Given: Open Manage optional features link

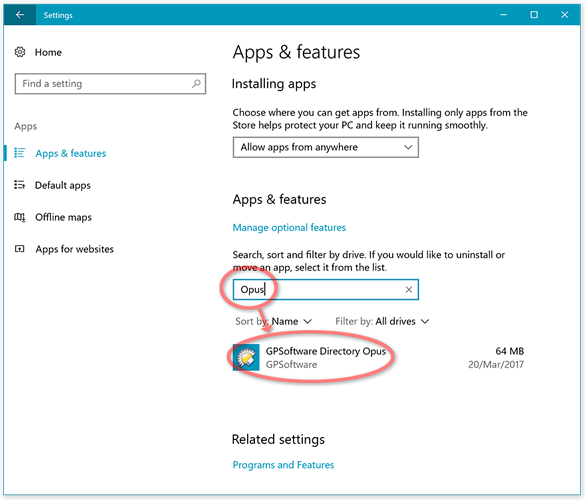Looking at the screenshot, I should [x=289, y=227].
